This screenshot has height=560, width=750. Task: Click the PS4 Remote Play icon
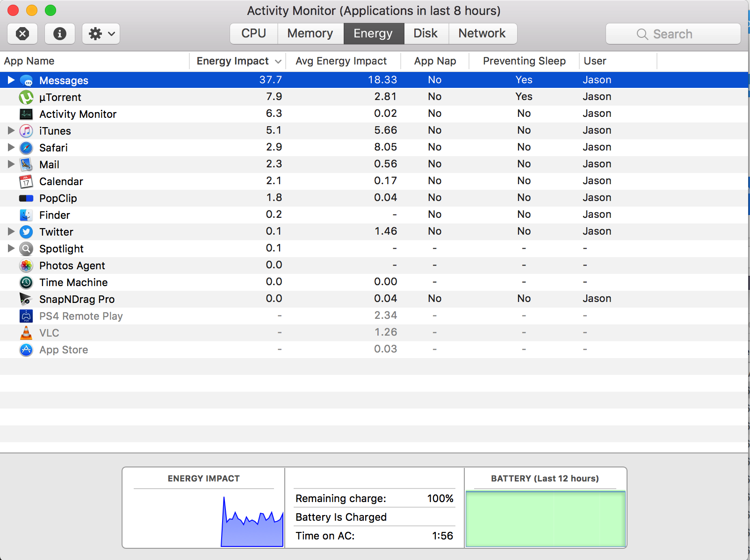click(x=26, y=316)
